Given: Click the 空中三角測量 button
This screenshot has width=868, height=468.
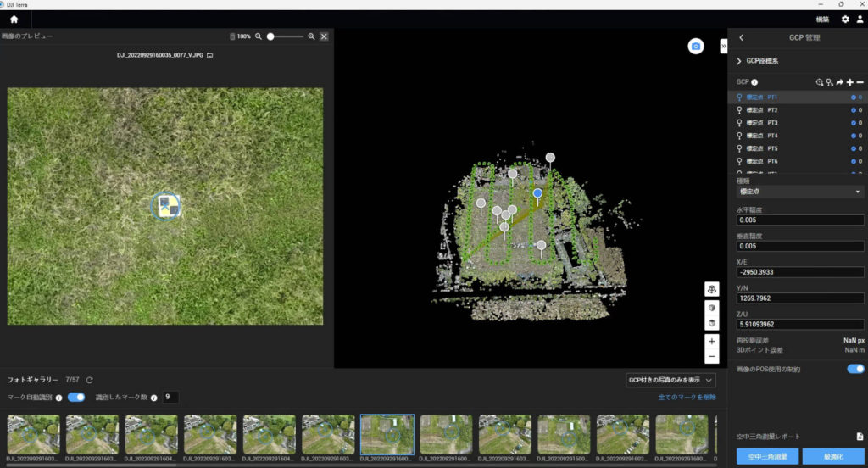Looking at the screenshot, I should coord(766,457).
